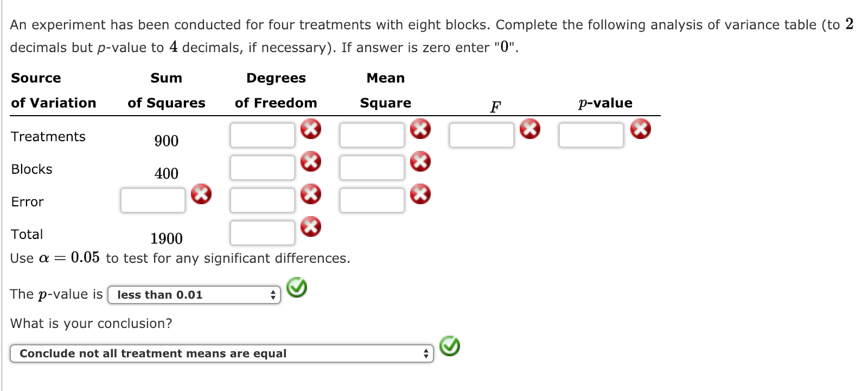Click the red X beside Blocks mean square
The height and width of the screenshot is (391, 868).
pos(419,161)
